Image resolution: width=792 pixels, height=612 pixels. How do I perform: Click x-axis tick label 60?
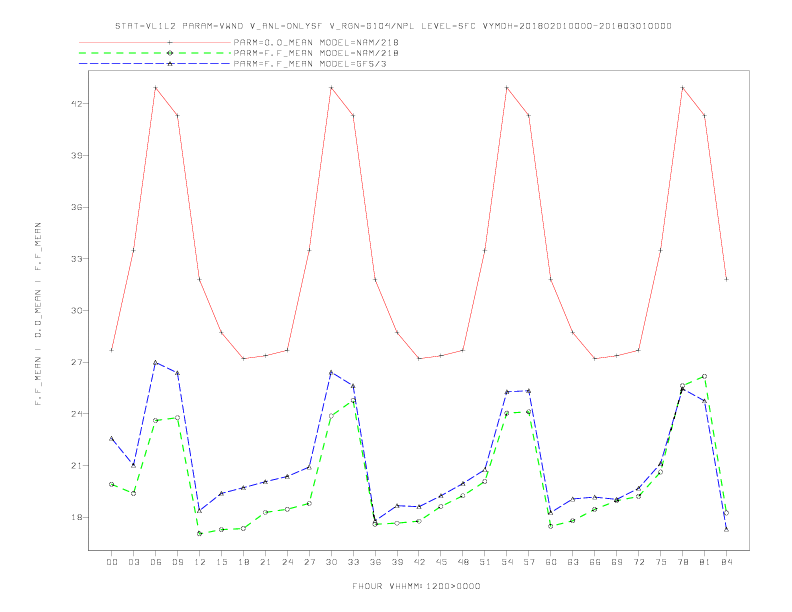pyautogui.click(x=551, y=562)
